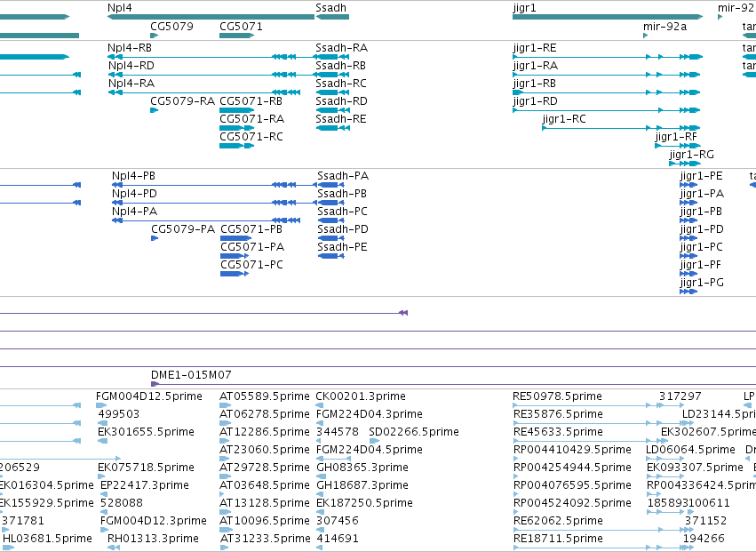Open the jigr1-RG transcript label

[x=691, y=156]
